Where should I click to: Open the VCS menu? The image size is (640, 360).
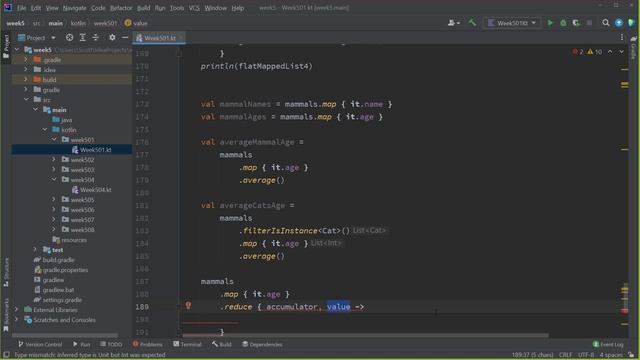point(194,8)
